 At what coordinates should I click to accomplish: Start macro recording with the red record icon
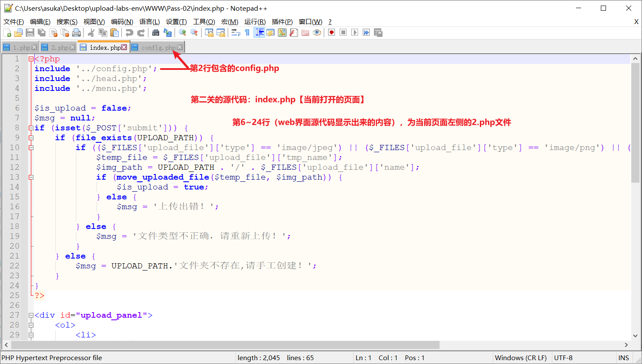click(x=332, y=33)
